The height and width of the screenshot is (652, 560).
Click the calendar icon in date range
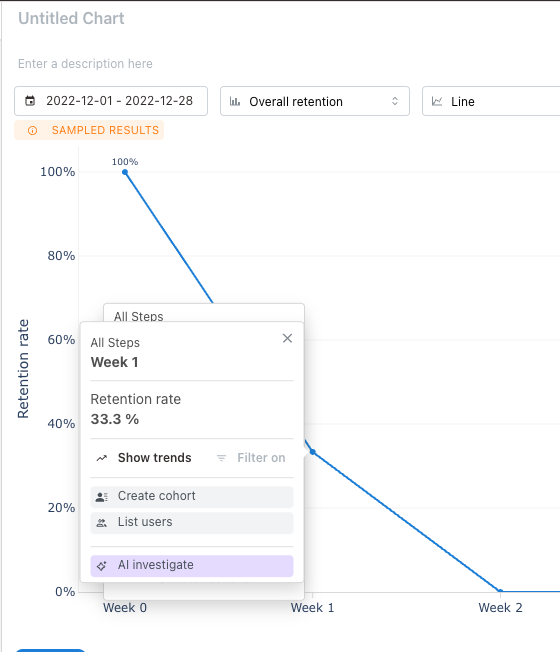[30, 101]
